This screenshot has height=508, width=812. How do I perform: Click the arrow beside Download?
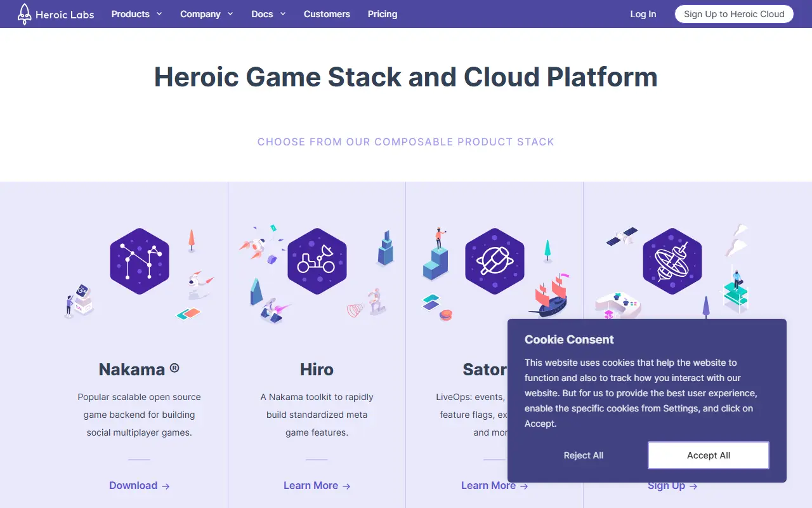[166, 486]
